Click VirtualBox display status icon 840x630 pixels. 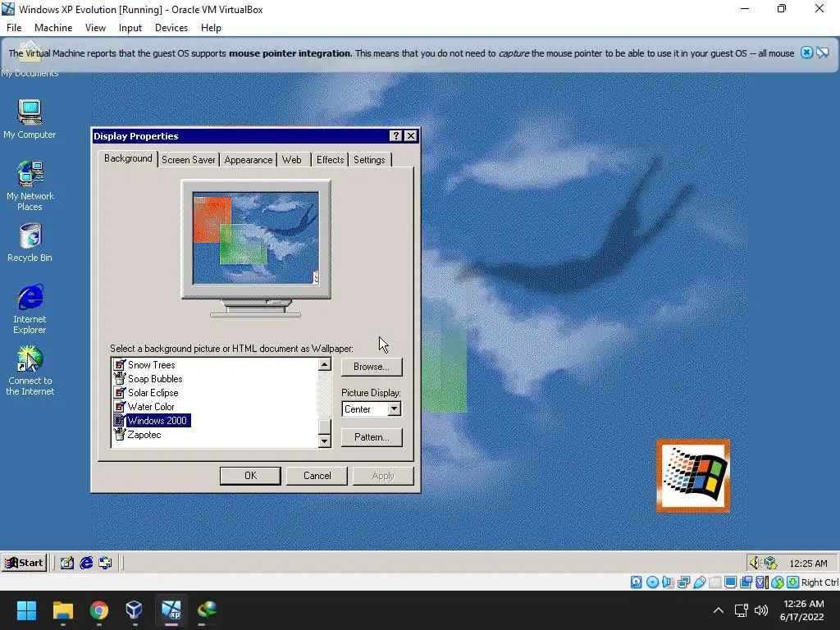tap(730, 582)
